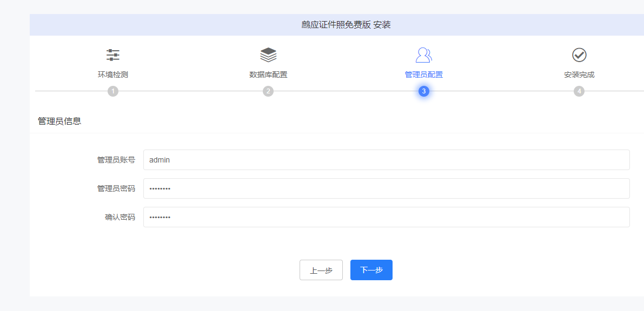Select step circle number 1
Screen dimensions: 644x311
(x=113, y=91)
